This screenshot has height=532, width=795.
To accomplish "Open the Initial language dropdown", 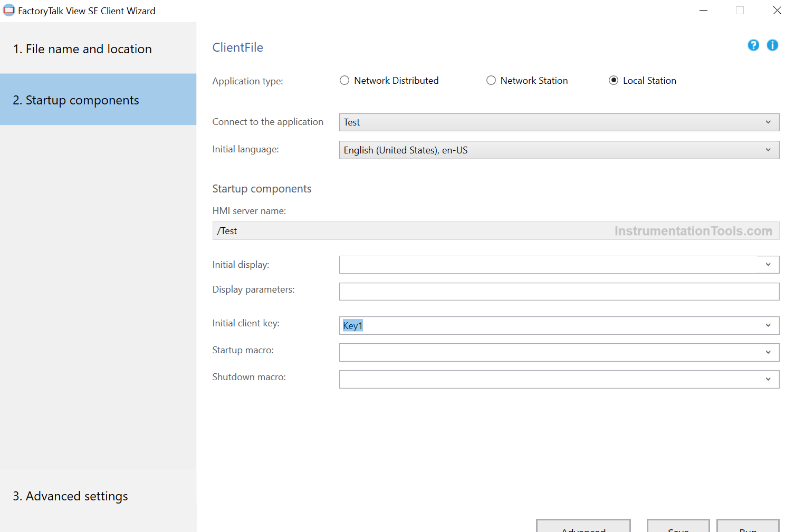I will coord(769,150).
